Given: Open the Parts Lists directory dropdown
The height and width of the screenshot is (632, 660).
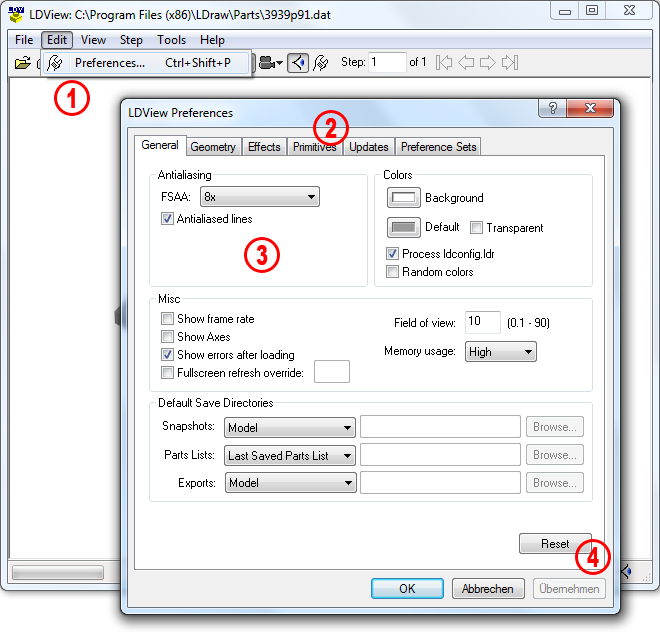Looking at the screenshot, I should coord(290,456).
